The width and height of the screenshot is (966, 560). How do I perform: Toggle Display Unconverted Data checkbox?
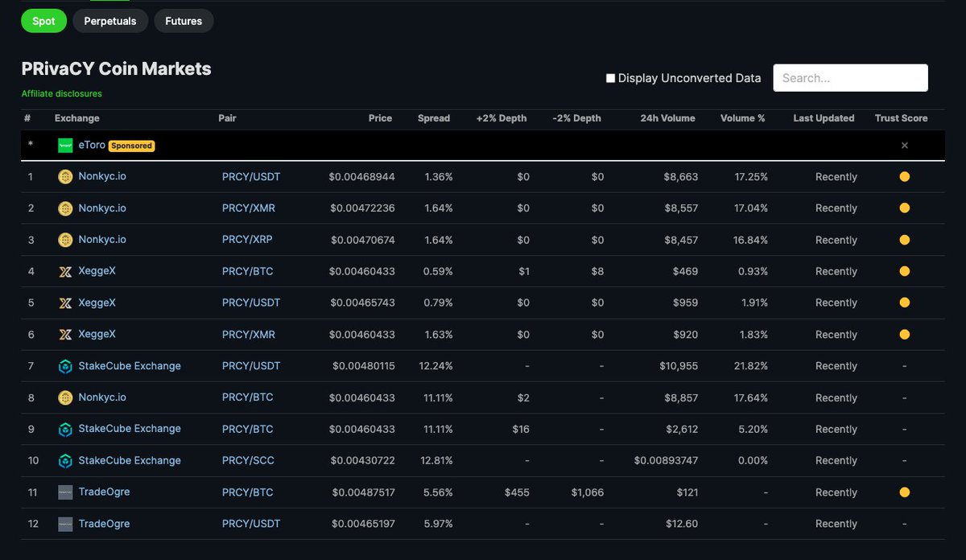[610, 78]
